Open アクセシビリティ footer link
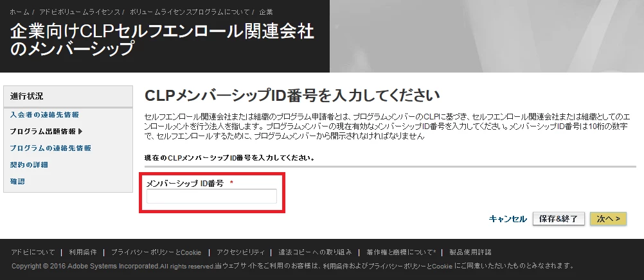 point(240,252)
